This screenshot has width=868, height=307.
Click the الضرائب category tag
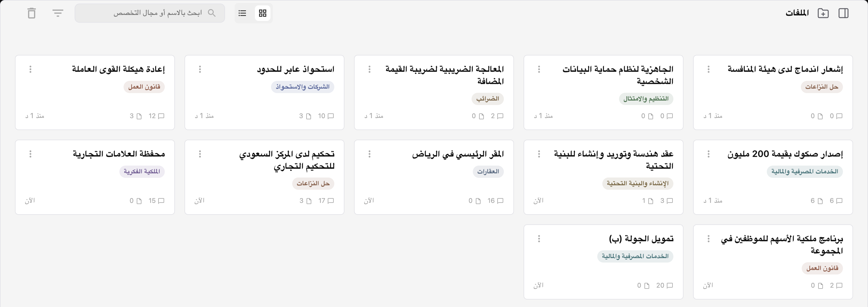click(x=487, y=99)
